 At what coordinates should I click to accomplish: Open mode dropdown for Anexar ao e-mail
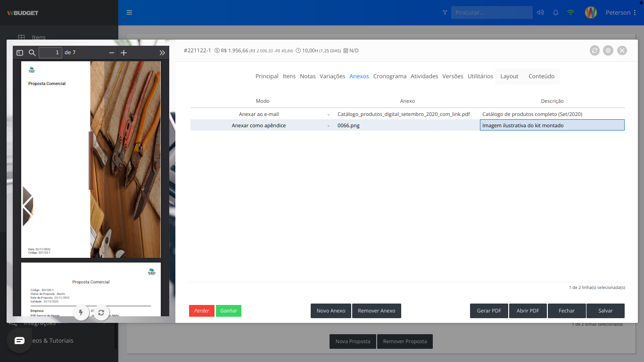pyautogui.click(x=329, y=115)
